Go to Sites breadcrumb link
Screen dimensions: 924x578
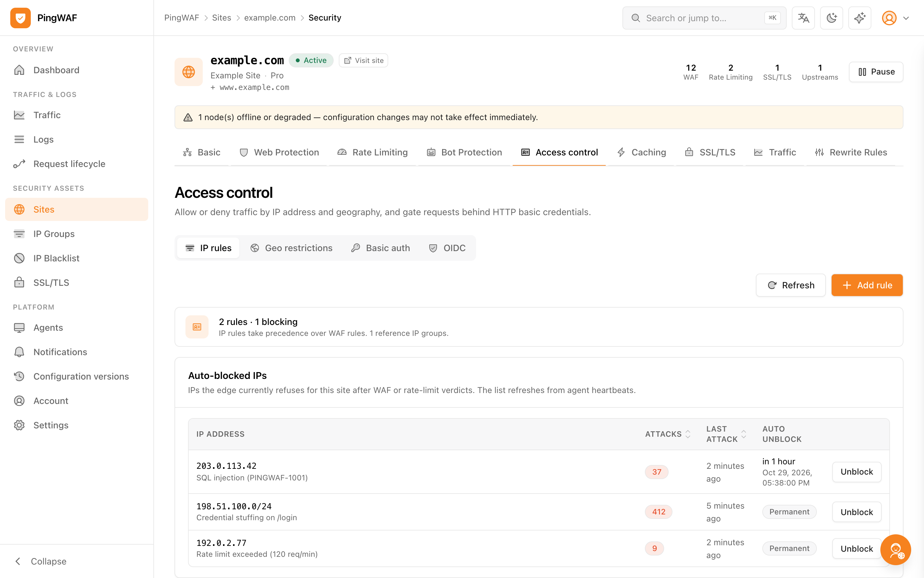tap(221, 18)
